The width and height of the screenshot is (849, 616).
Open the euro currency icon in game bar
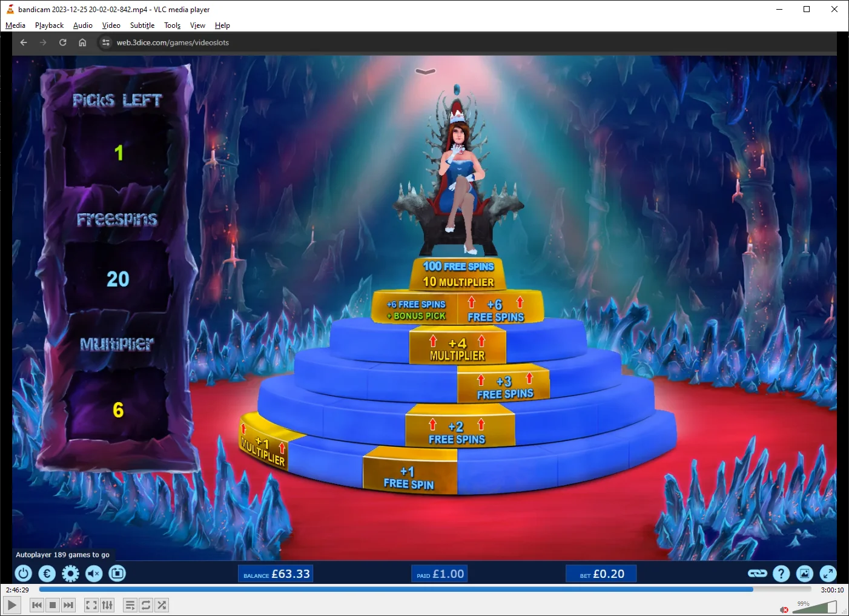coord(47,573)
